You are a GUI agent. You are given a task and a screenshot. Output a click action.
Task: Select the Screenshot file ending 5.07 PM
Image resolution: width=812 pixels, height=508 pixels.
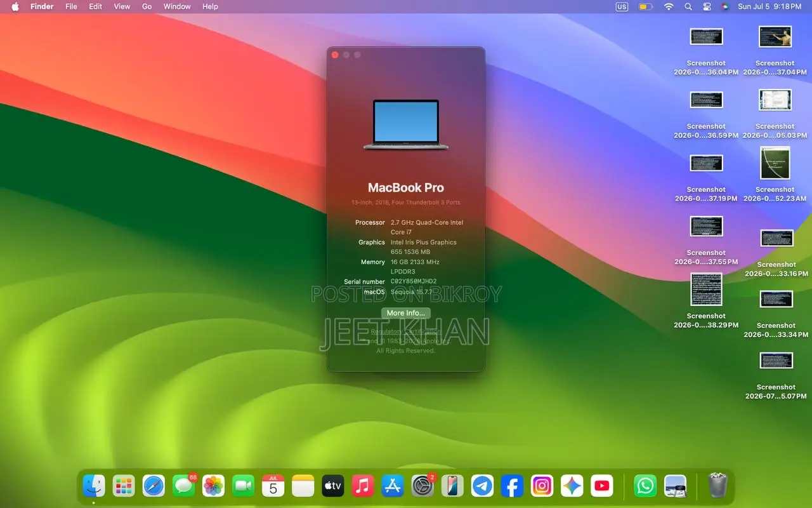[x=776, y=375]
